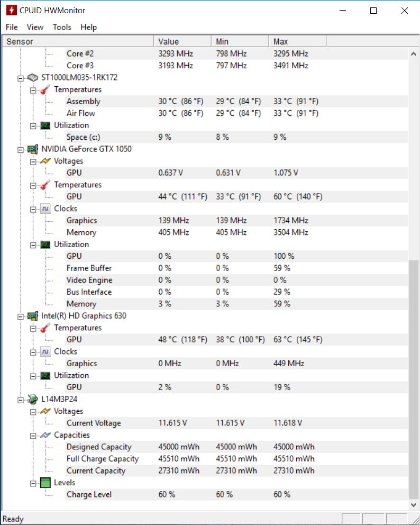Select the Charge Level row

pyautogui.click(x=89, y=494)
